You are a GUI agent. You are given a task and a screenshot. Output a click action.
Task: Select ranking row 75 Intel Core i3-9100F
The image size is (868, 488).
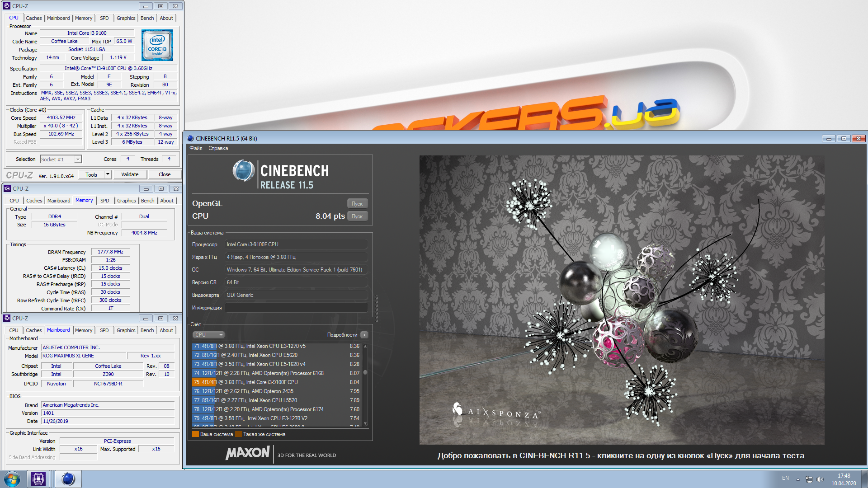click(277, 382)
